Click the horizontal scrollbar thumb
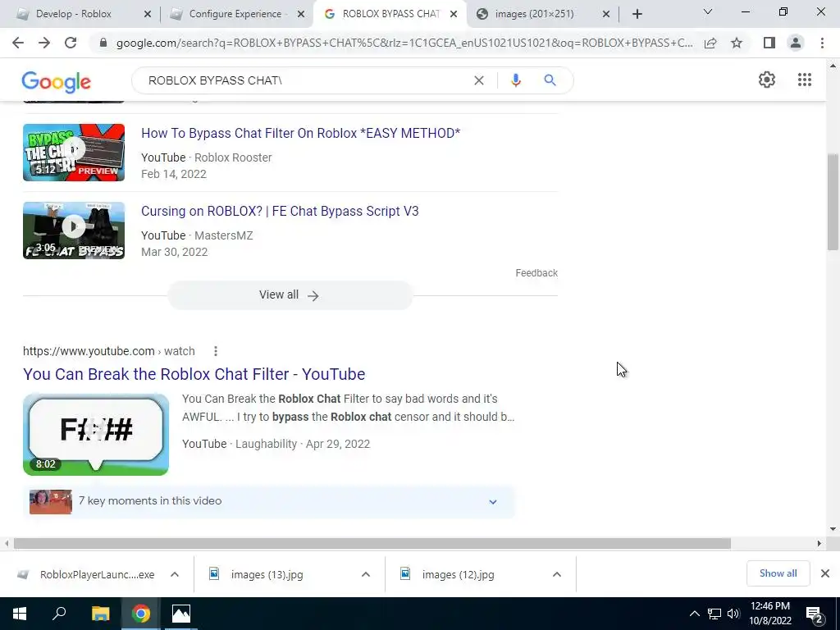840x630 pixels. coord(372,544)
